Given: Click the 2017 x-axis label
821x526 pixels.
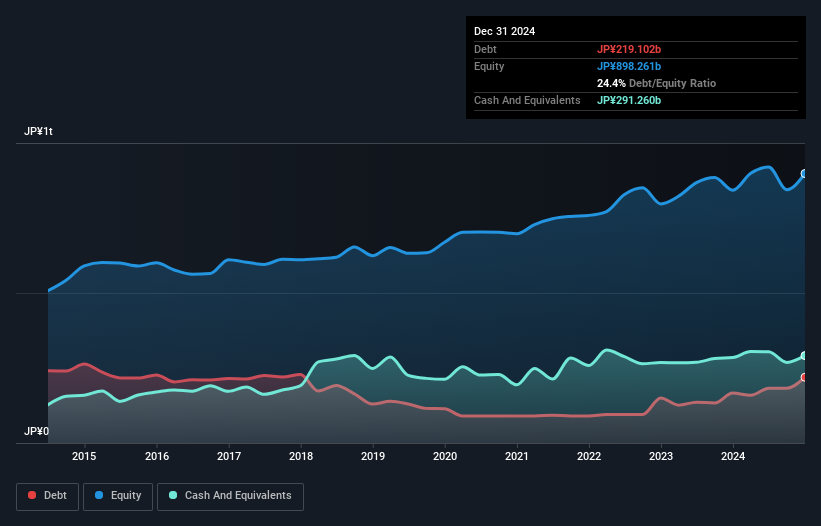Looking at the screenshot, I should 229,456.
